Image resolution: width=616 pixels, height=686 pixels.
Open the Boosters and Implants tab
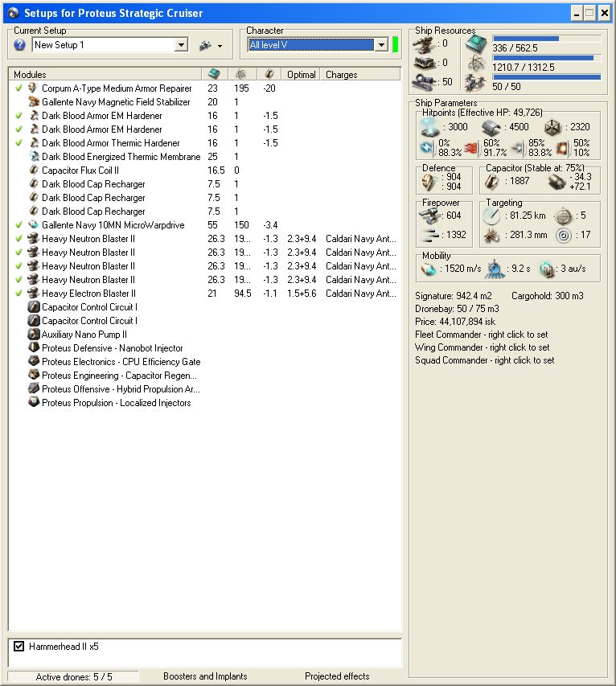[x=205, y=676]
